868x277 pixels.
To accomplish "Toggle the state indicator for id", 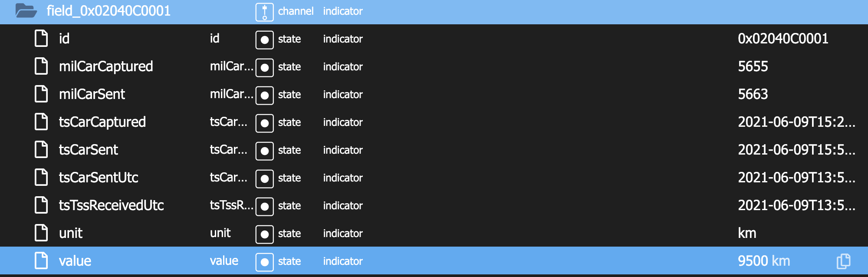I will tap(264, 40).
